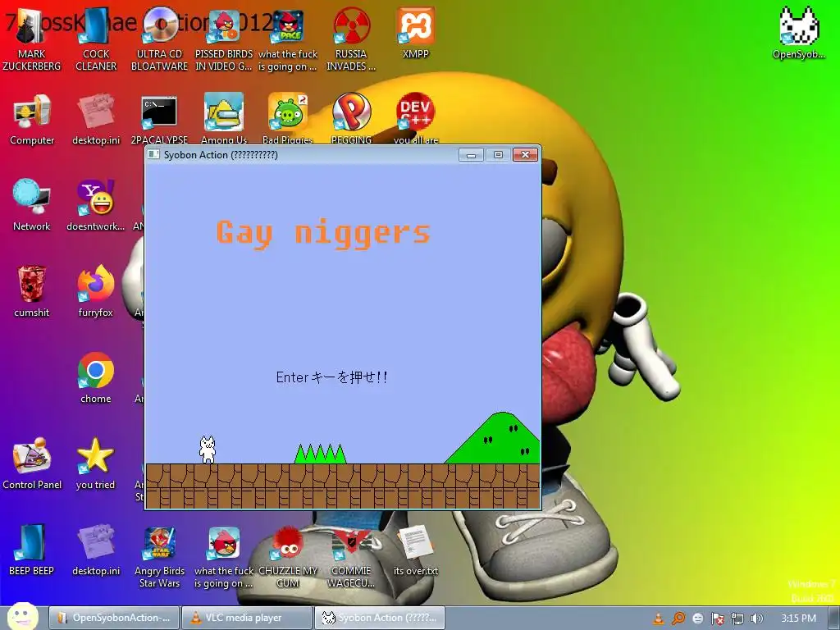Open the XMPP desktop shortcut
Viewport: 840px width, 630px height.
[416, 32]
